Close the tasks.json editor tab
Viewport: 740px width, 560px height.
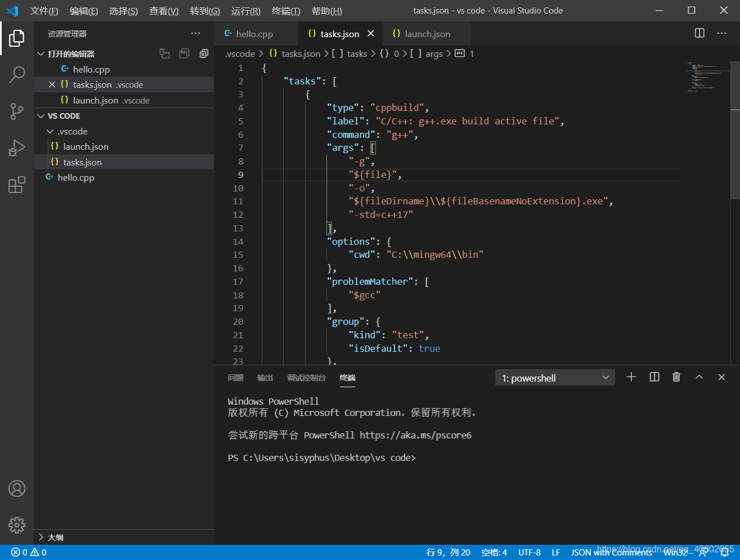click(371, 34)
